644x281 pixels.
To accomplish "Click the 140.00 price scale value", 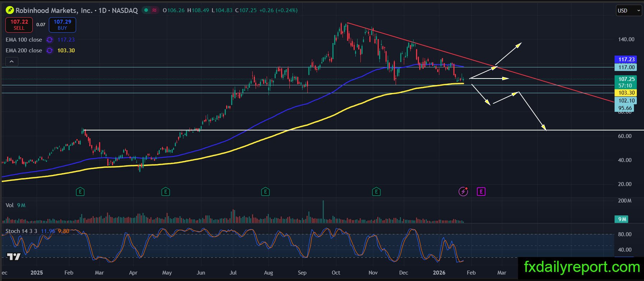I will 626,39.
